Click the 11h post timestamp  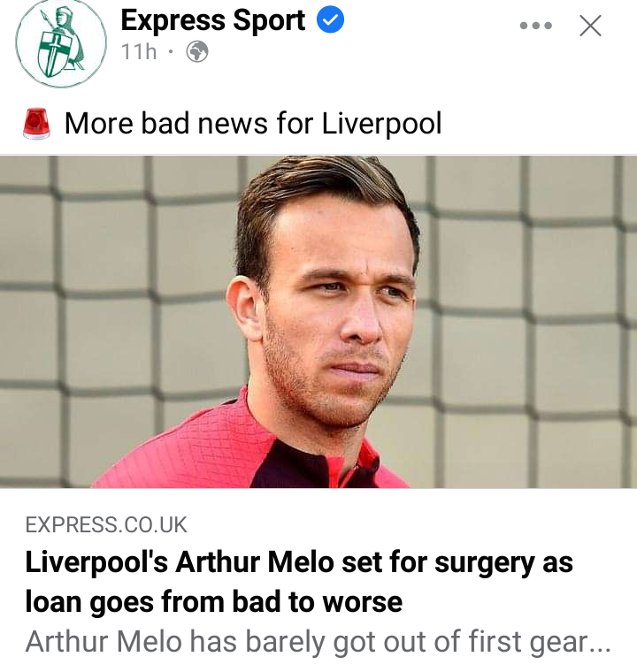pyautogui.click(x=139, y=52)
